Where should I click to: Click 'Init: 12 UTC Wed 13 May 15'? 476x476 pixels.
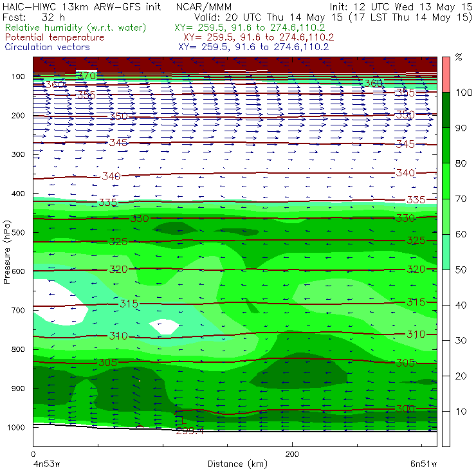pyautogui.click(x=401, y=6)
